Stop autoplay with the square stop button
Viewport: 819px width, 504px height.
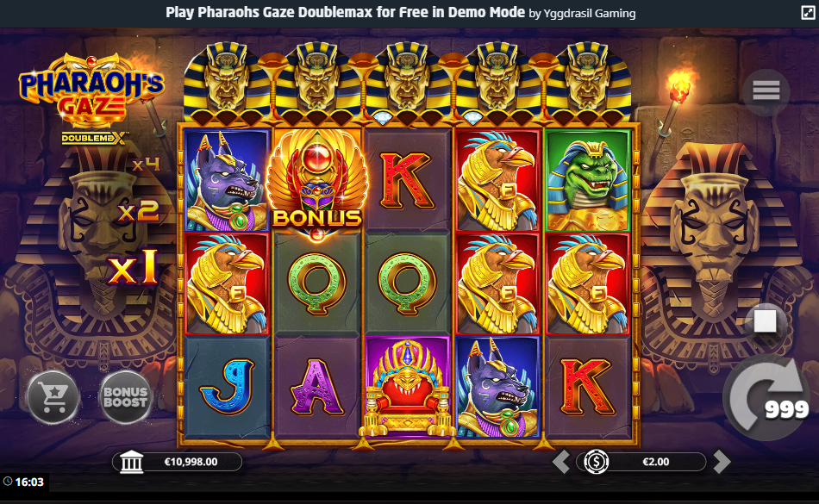[x=765, y=321]
